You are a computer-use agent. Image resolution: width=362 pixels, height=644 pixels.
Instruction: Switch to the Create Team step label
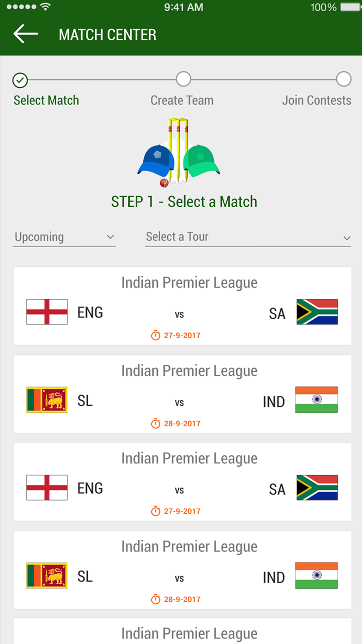[x=182, y=100]
